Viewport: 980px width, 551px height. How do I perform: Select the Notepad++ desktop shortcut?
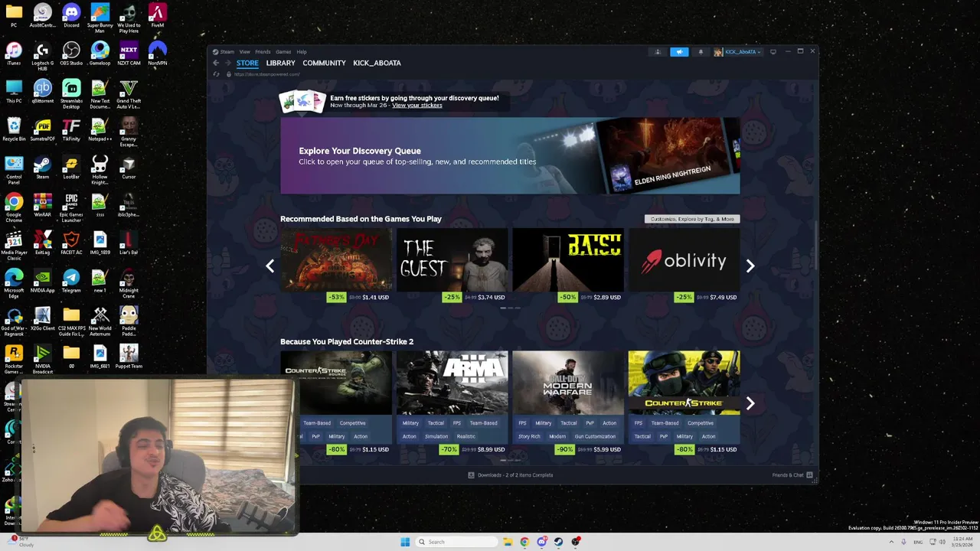100,130
